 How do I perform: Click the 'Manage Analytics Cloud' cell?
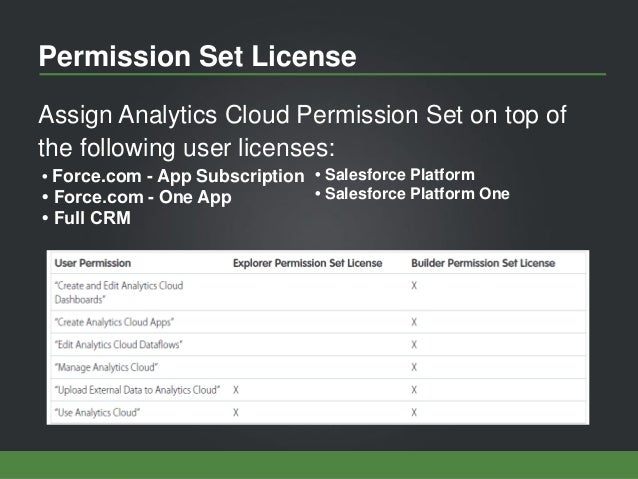106,367
